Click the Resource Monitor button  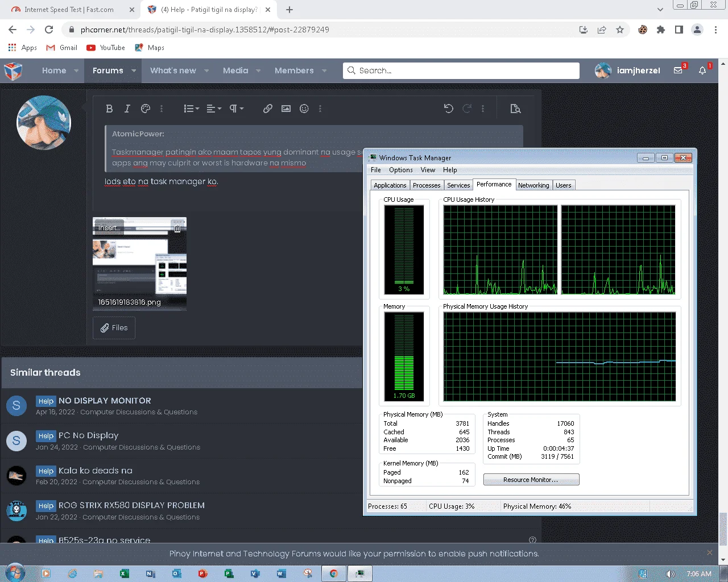tap(531, 480)
